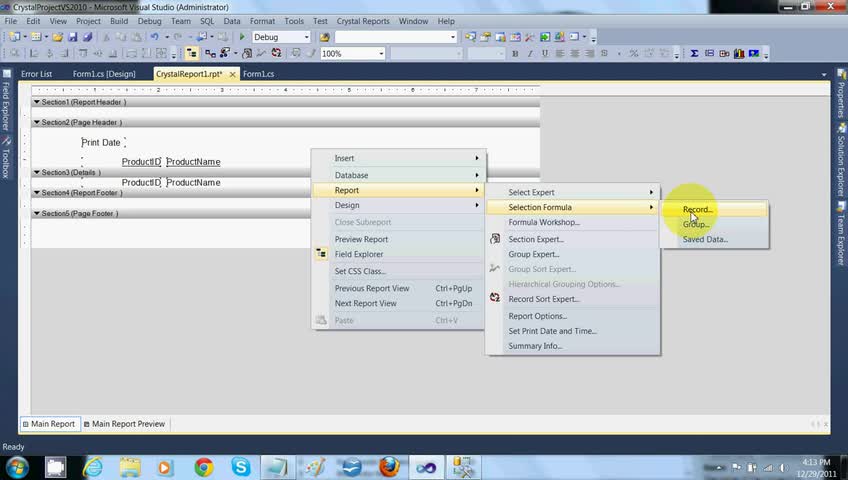This screenshot has height=480, width=848.
Task: Open the 100% zoom dropdown
Action: coord(381,53)
